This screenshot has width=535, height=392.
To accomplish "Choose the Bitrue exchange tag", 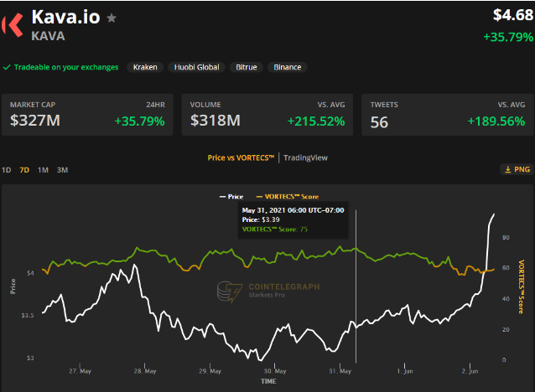I will (247, 67).
